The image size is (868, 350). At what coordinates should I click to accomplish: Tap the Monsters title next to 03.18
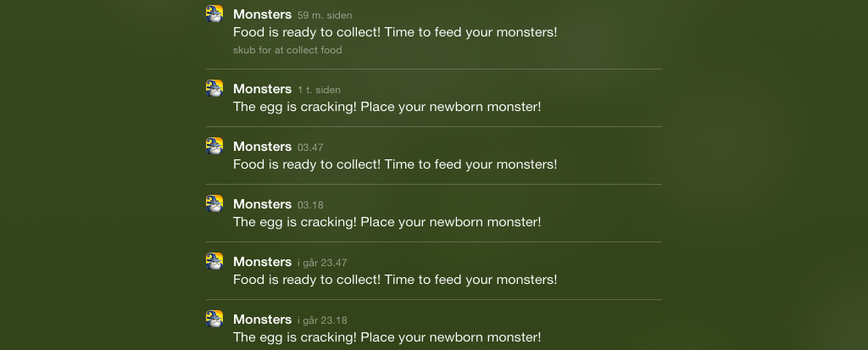click(x=262, y=204)
